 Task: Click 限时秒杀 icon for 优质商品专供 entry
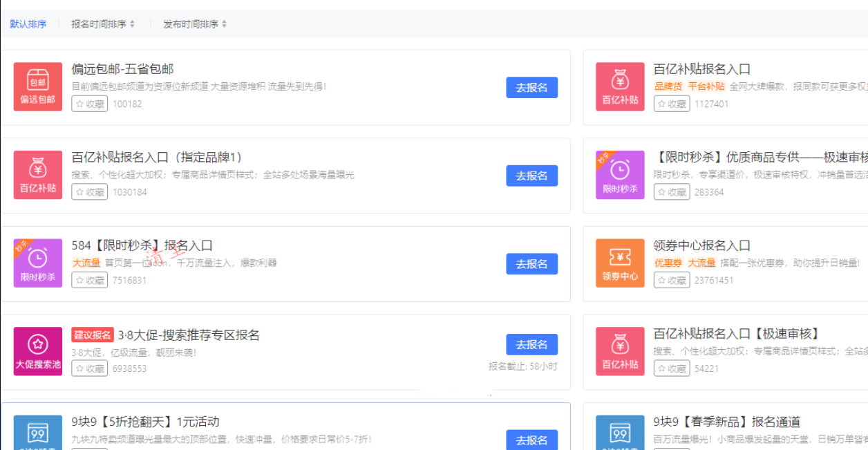620,175
